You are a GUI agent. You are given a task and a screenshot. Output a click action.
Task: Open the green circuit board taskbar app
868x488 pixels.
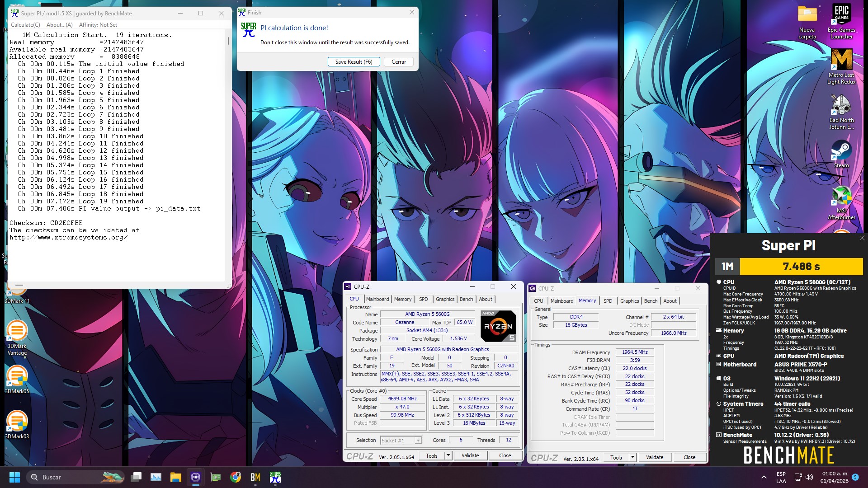tap(216, 477)
